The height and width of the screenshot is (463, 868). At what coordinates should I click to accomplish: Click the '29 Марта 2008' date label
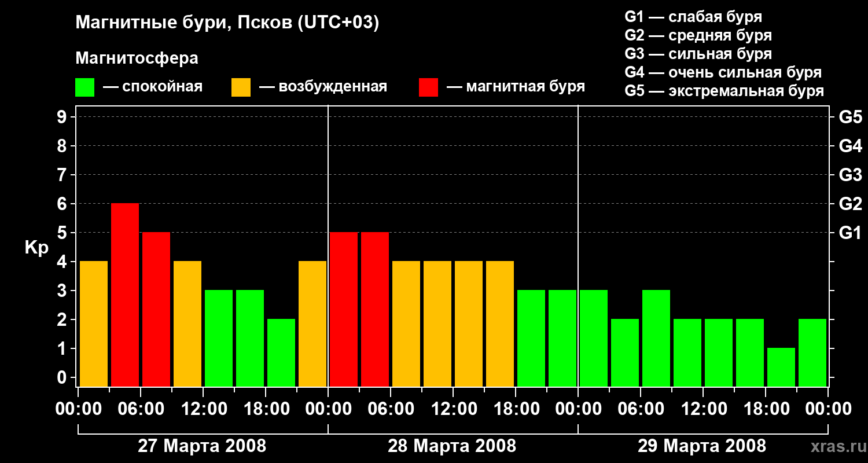point(701,446)
